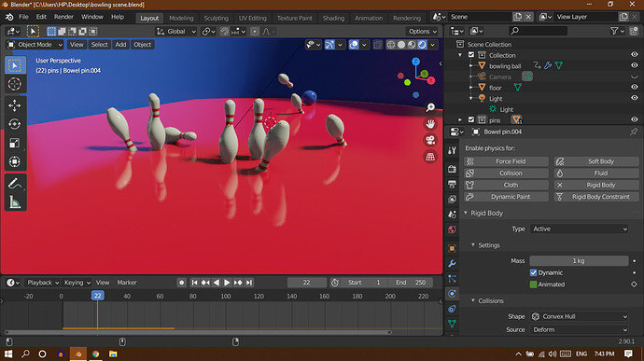Image resolution: width=644 pixels, height=361 pixels.
Task: Select the Cursor tool
Action: (15, 84)
